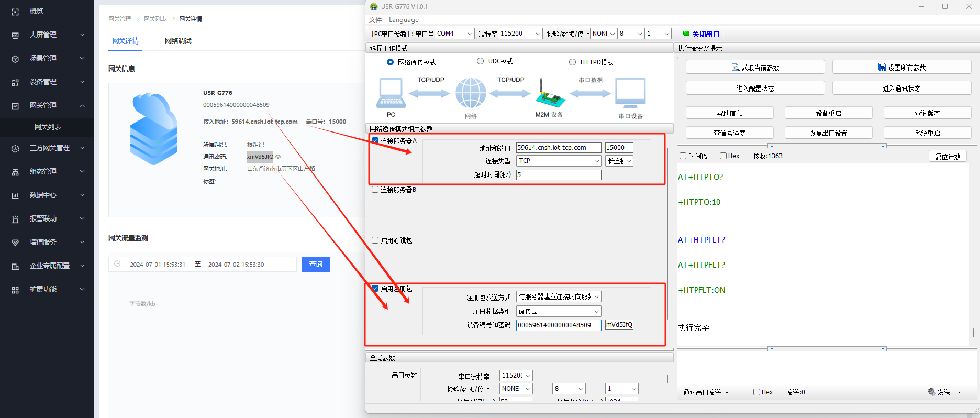Viewport: 980px width, 418px height.
Task: Show password with eye icon beside 通讯密码
Action: click(x=279, y=157)
